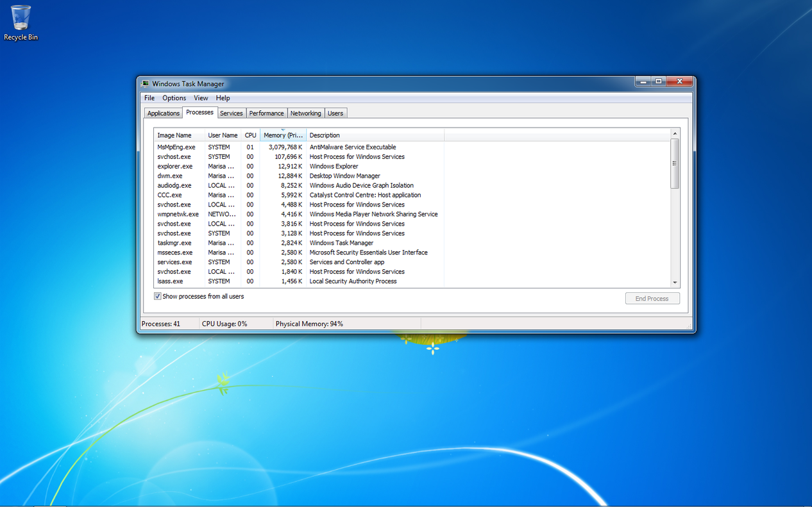The height and width of the screenshot is (507, 812).
Task: Click the process list scrollbar down arrow
Action: pos(675,282)
